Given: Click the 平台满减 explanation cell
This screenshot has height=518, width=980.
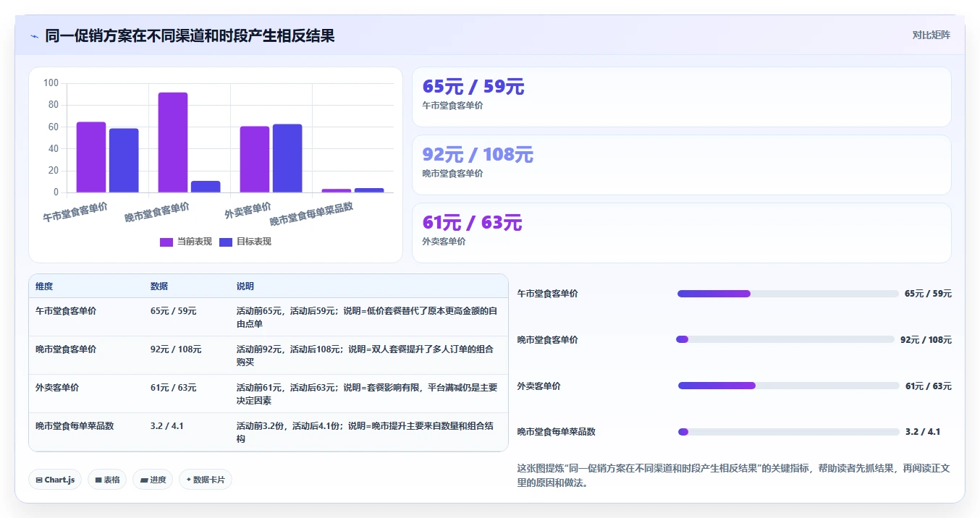Looking at the screenshot, I should [368, 394].
